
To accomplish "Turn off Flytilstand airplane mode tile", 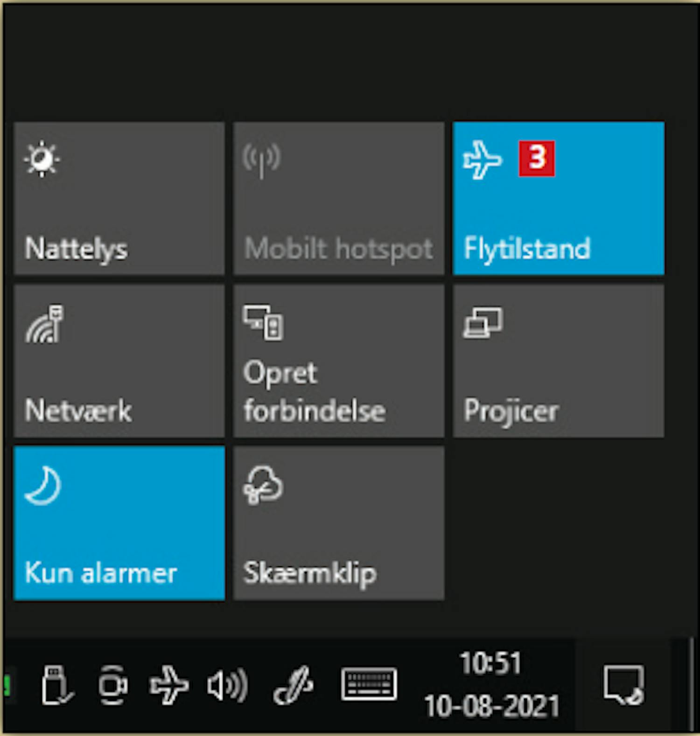I will click(x=559, y=199).
